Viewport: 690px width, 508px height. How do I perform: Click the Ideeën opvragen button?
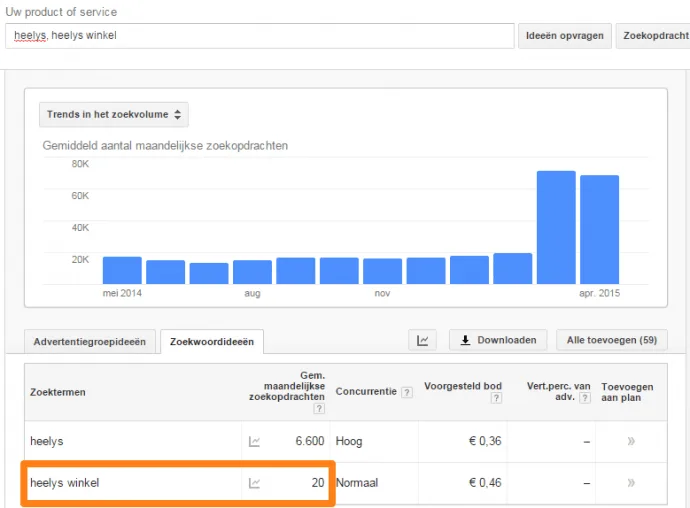[565, 36]
